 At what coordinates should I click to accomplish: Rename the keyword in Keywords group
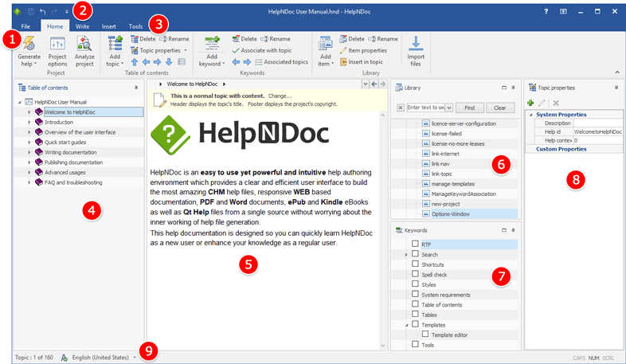tap(276, 39)
